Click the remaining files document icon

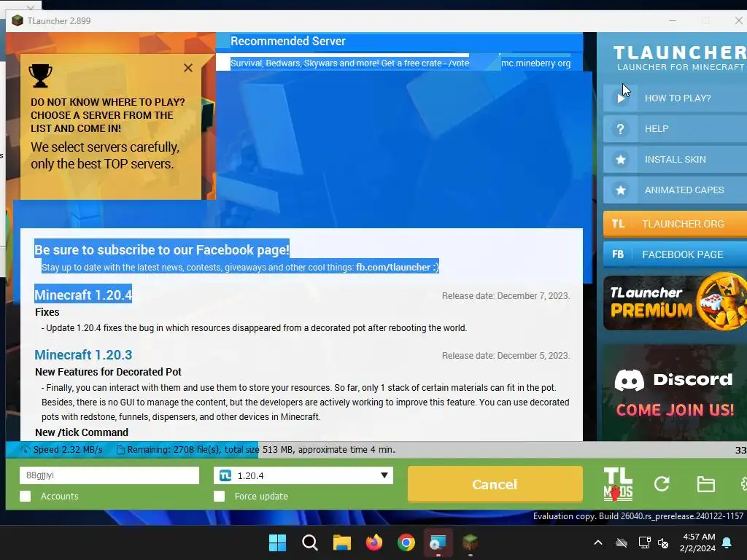tap(120, 449)
